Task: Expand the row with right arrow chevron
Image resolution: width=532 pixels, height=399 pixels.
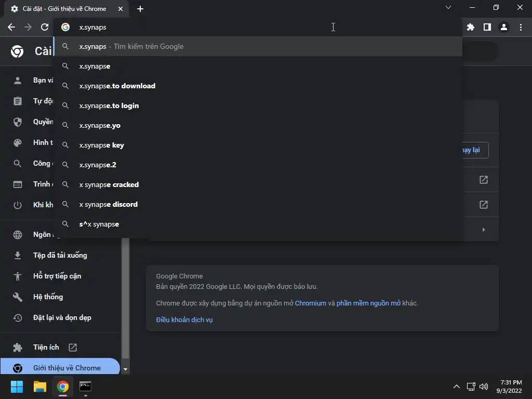Action: pos(484,230)
